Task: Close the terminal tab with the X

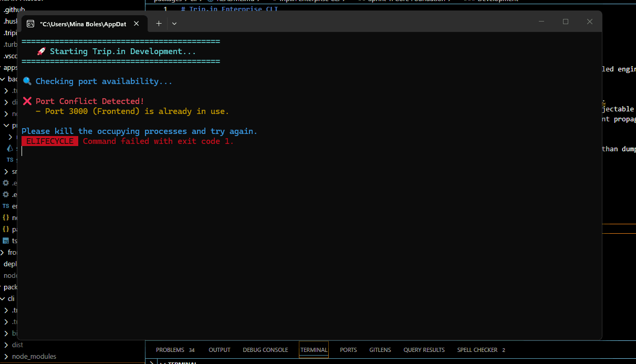Action: click(x=137, y=24)
